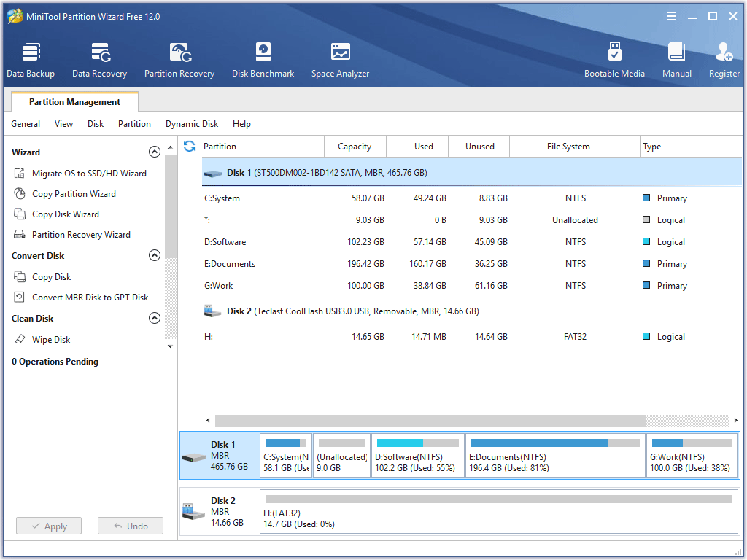Select G:Work block in disk map
Viewport: 747px width, 560px height.
click(x=692, y=455)
